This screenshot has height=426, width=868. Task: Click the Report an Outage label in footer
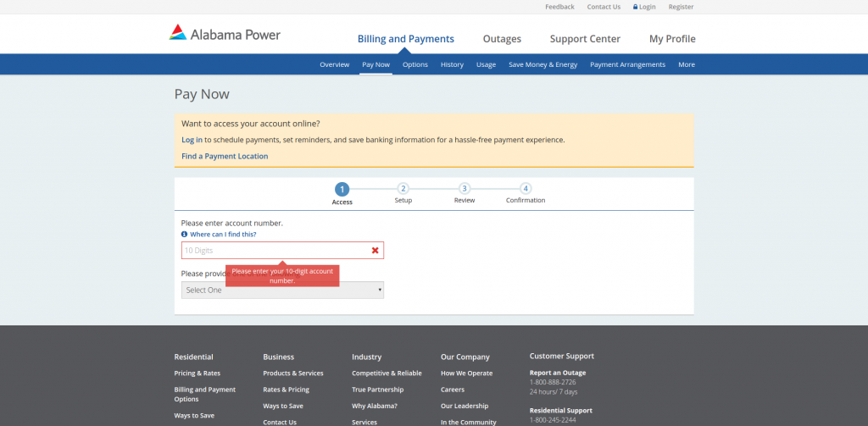[558, 373]
